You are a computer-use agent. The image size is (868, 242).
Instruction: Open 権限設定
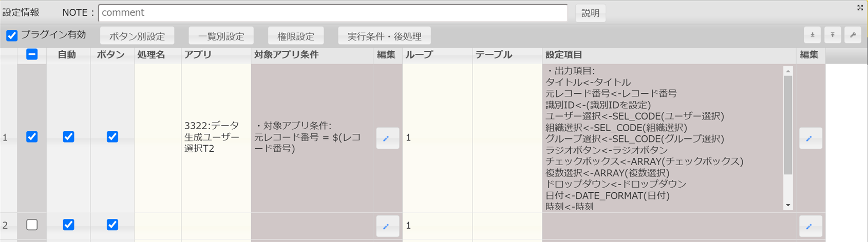296,36
